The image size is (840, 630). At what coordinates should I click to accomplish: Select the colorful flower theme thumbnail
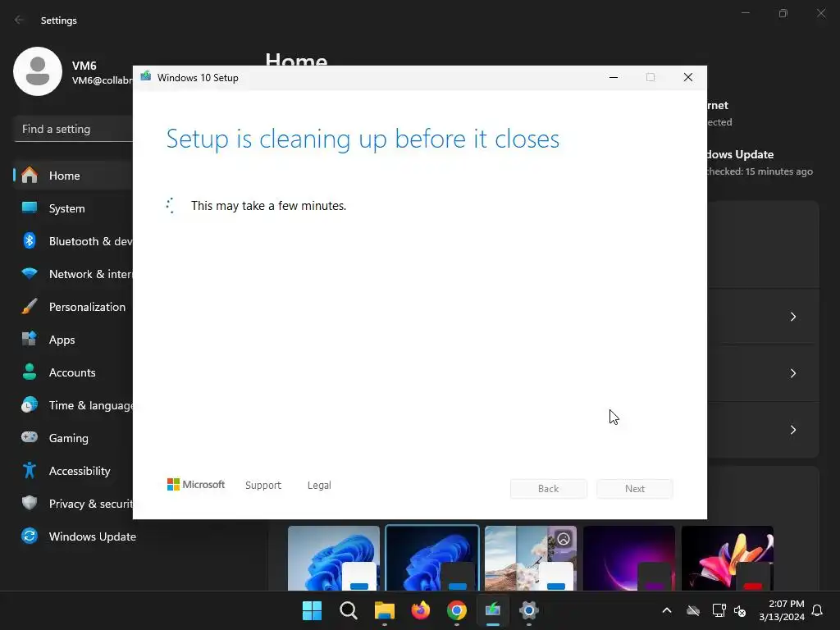point(728,558)
